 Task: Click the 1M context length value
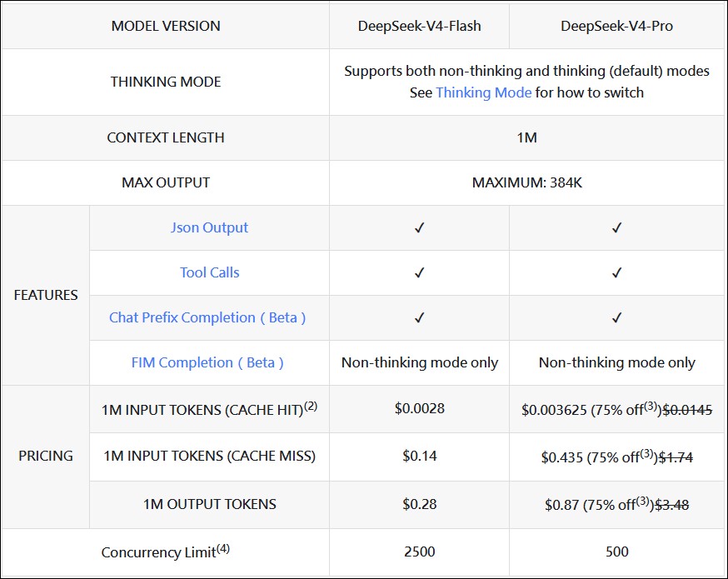(x=527, y=138)
